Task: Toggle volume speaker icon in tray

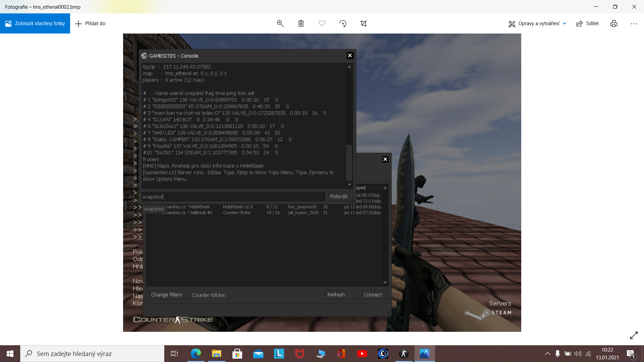Action: coord(578,354)
